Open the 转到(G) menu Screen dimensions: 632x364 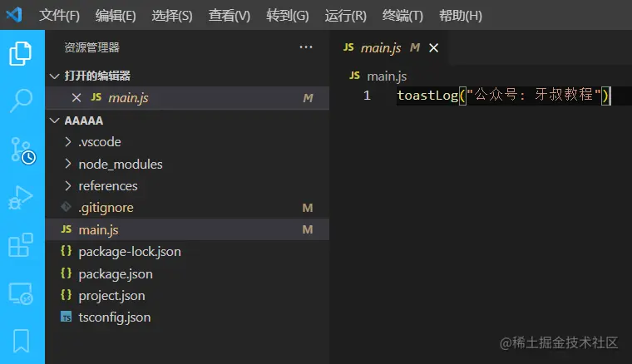[x=288, y=15]
